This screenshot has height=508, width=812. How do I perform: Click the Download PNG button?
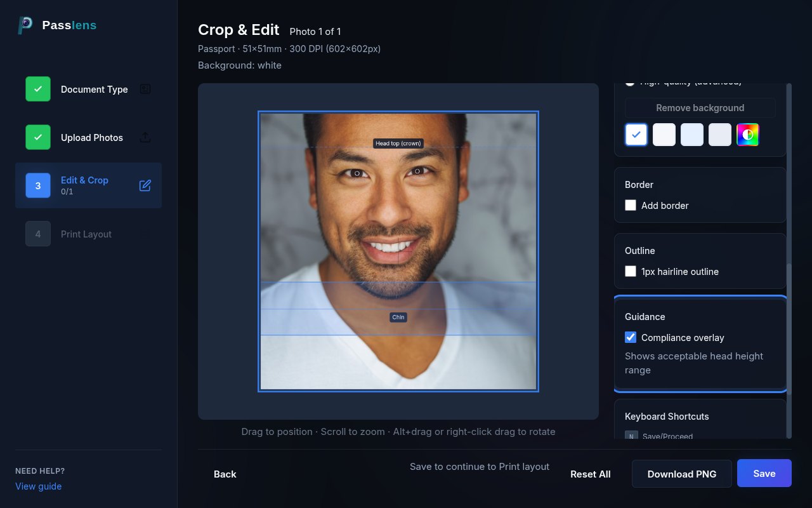tap(682, 474)
